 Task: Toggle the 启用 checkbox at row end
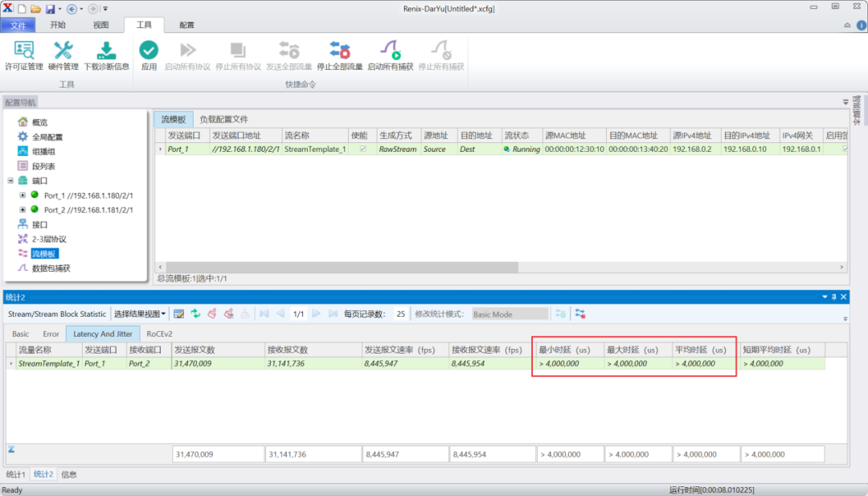tap(844, 150)
